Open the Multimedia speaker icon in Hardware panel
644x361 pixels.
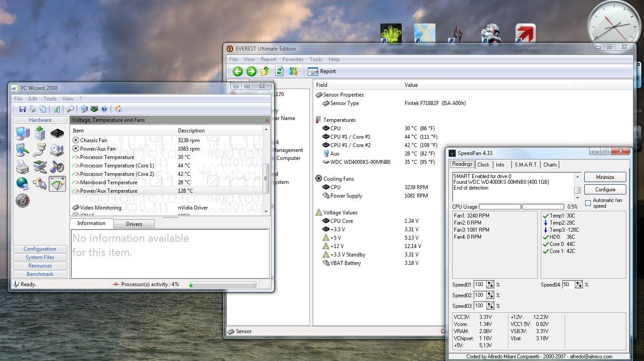pyautogui.click(x=57, y=167)
